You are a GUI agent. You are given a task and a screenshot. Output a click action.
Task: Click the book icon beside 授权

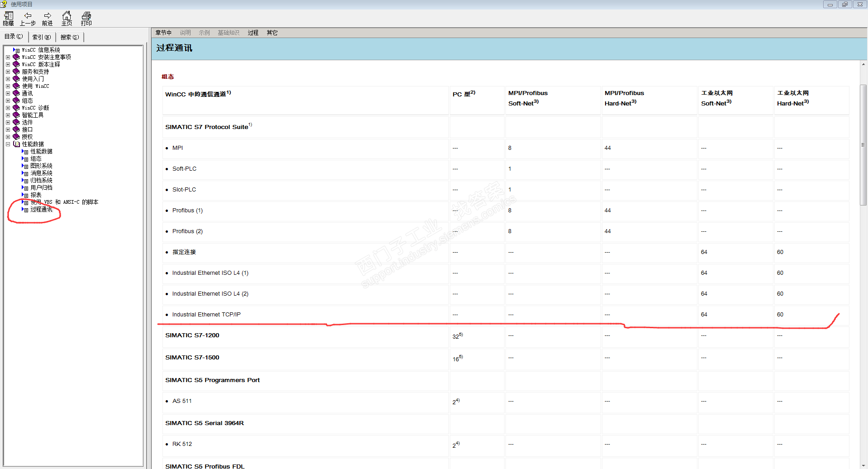coord(16,137)
